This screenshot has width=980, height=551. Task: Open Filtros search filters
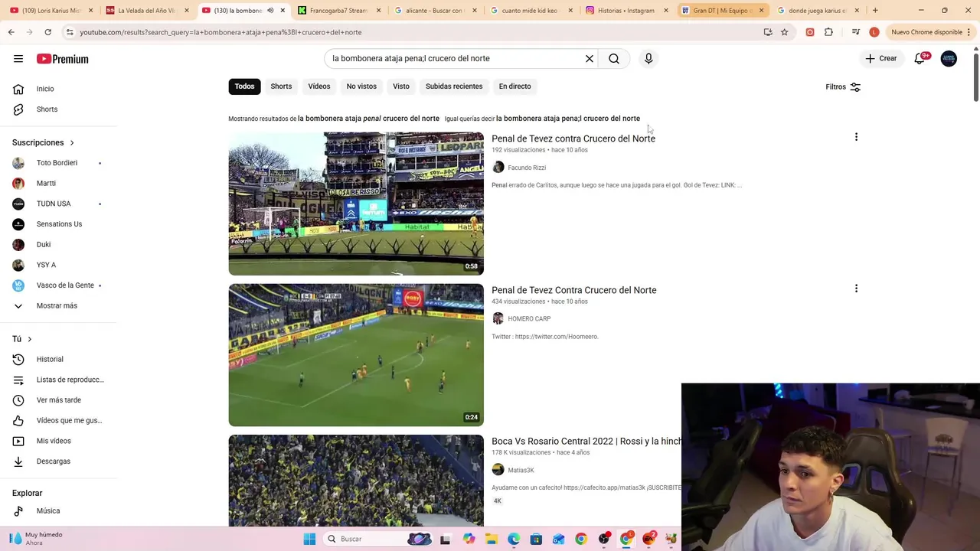(x=843, y=86)
